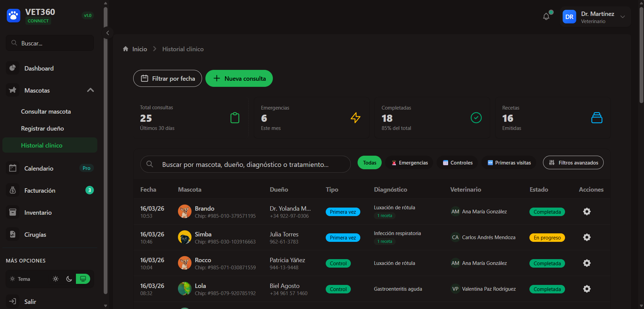Switch to light theme sun icon

tap(56, 279)
